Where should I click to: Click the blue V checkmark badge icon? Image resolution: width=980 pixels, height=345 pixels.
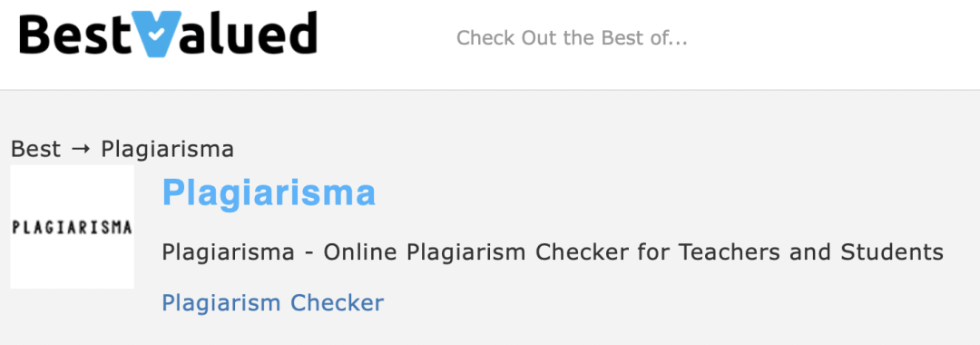156,34
